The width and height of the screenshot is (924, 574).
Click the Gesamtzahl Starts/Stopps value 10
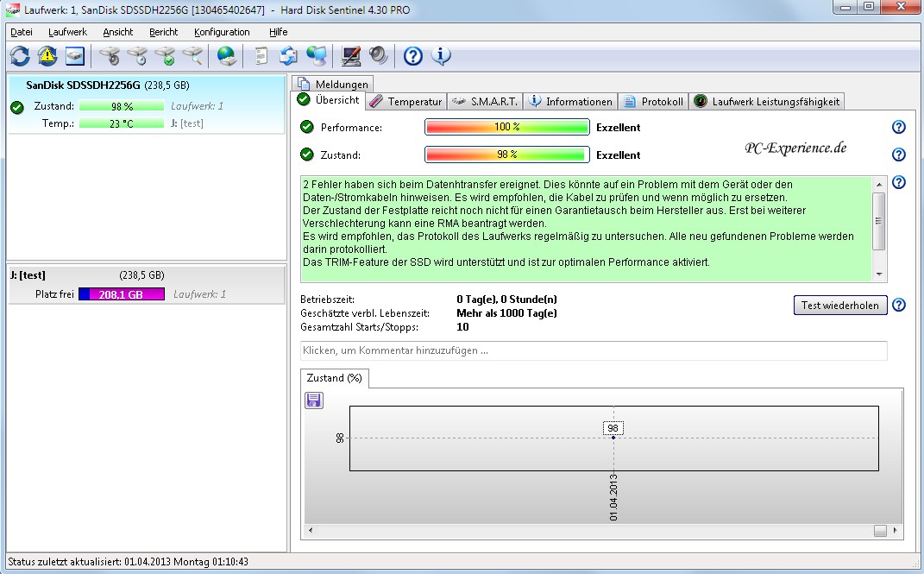coord(462,327)
